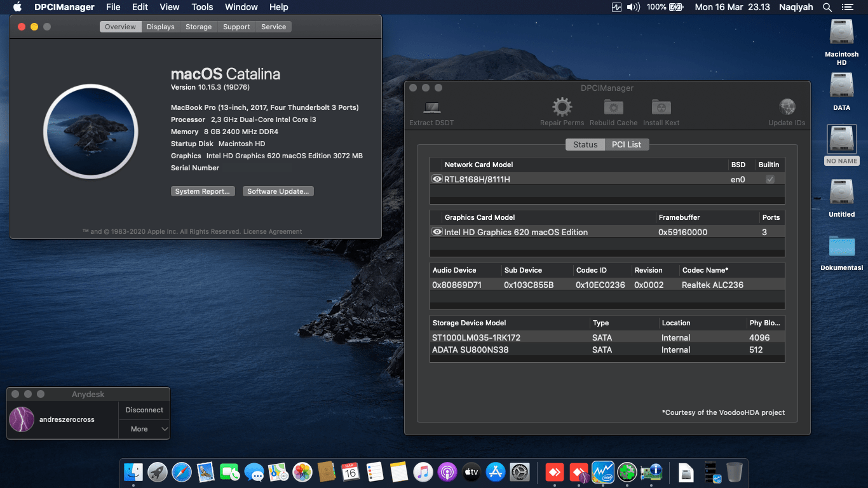This screenshot has width=868, height=488.
Task: Toggle the eye icon beside Intel HD Graphics 620
Action: 437,232
